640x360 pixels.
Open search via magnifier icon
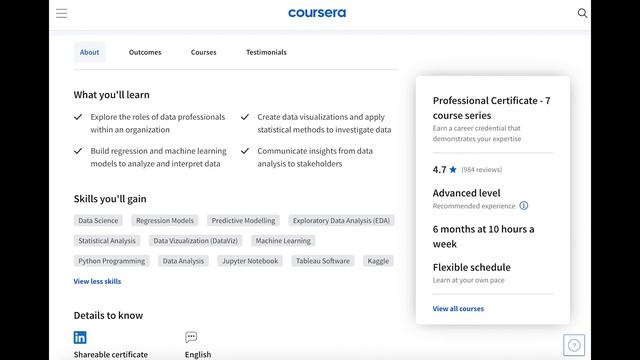[582, 13]
